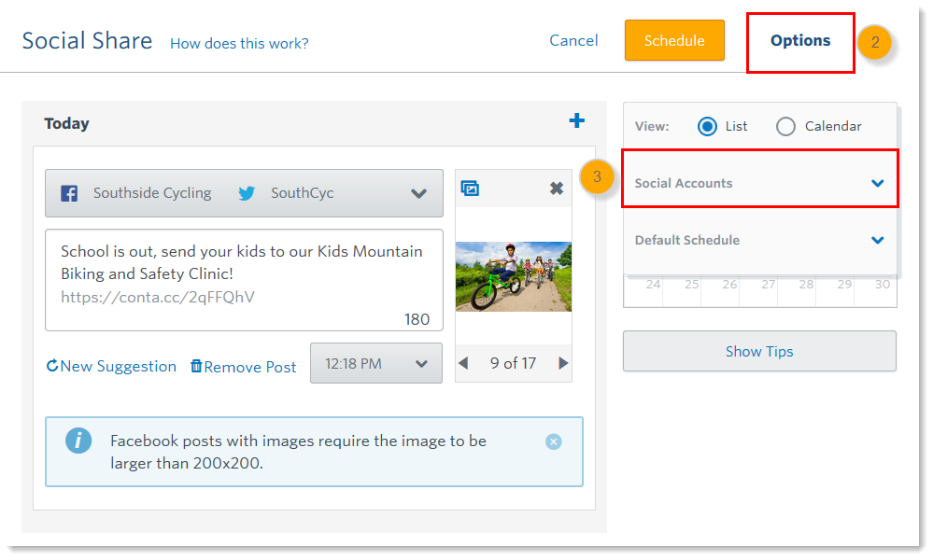Open the post time dropdown showing 12:18 PM
Viewport: 933px width, 560px height.
click(x=375, y=362)
